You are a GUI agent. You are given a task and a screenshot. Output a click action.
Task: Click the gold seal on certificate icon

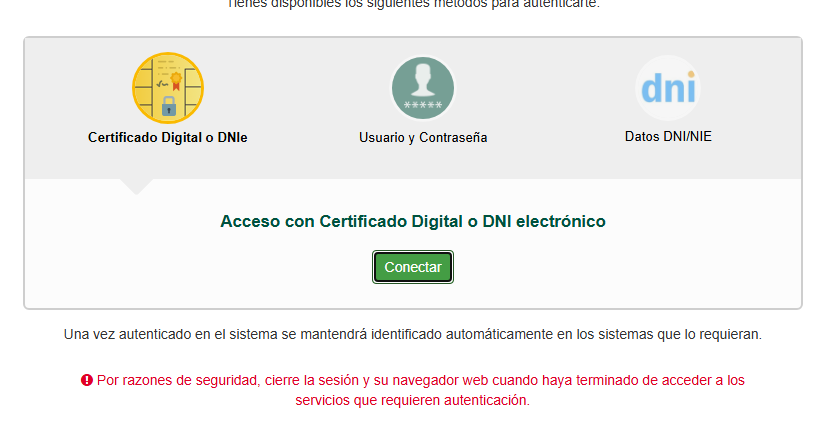point(176,79)
